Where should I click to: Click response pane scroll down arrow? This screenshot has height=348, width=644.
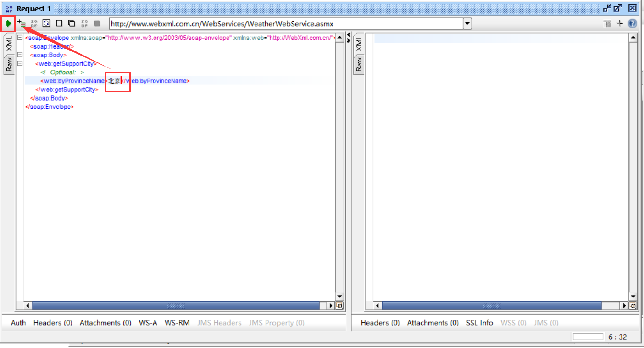[633, 297]
